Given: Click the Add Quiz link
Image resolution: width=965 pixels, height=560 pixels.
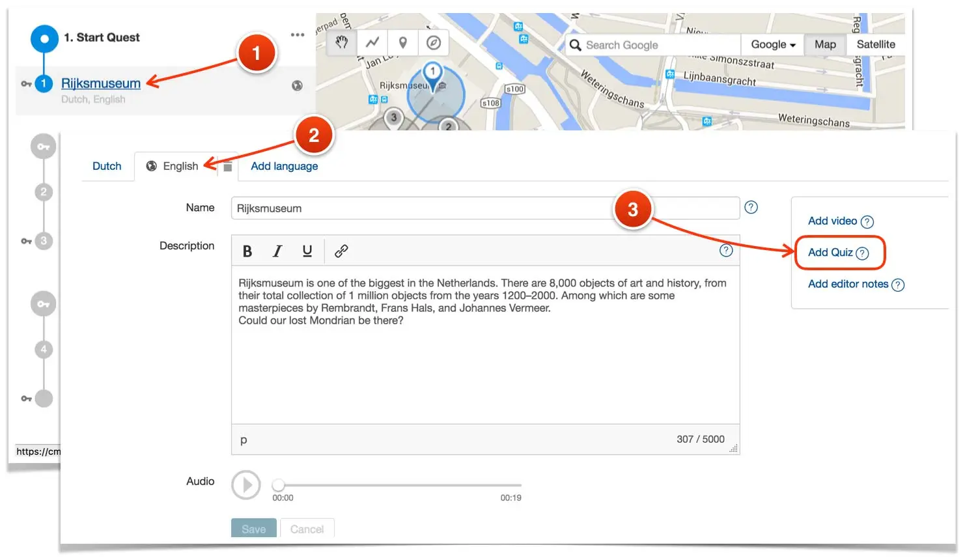Looking at the screenshot, I should coord(830,252).
